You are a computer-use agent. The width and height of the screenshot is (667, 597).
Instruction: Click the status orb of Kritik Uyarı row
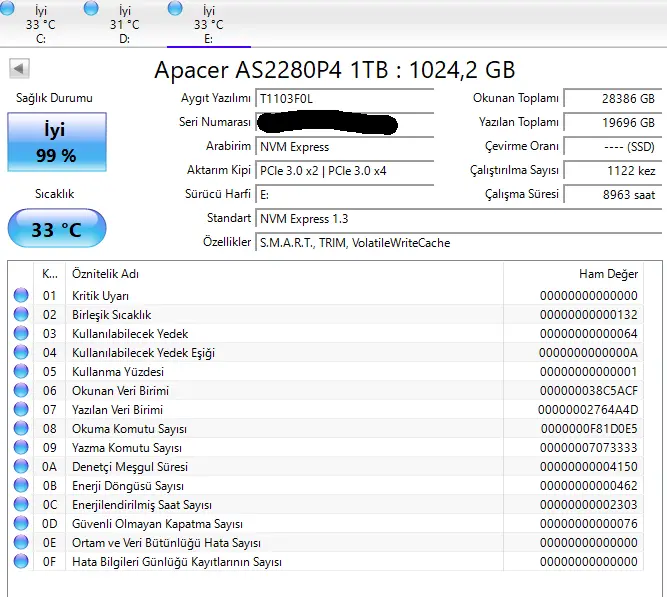coord(21,295)
